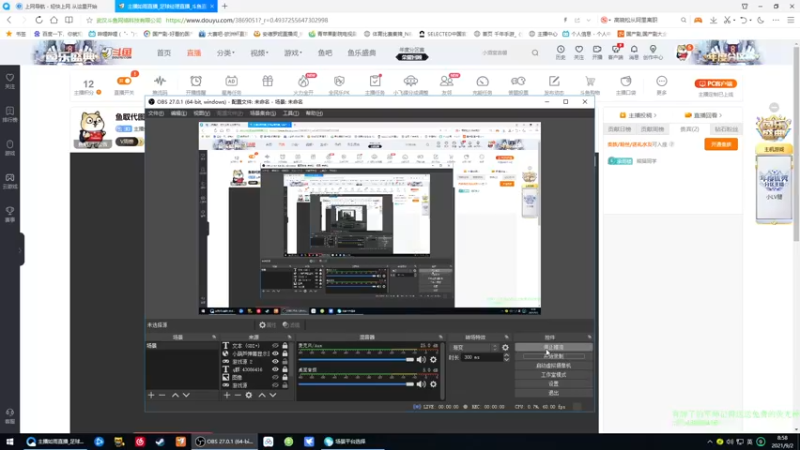The width and height of the screenshot is (800, 450).
Task: Undock the mixer panel with its header icon
Action: pyautogui.click(x=441, y=337)
